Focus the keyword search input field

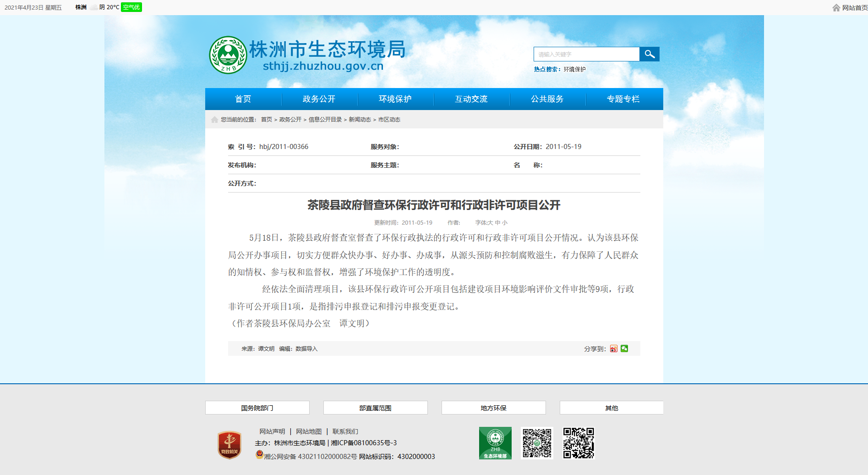[x=587, y=54]
